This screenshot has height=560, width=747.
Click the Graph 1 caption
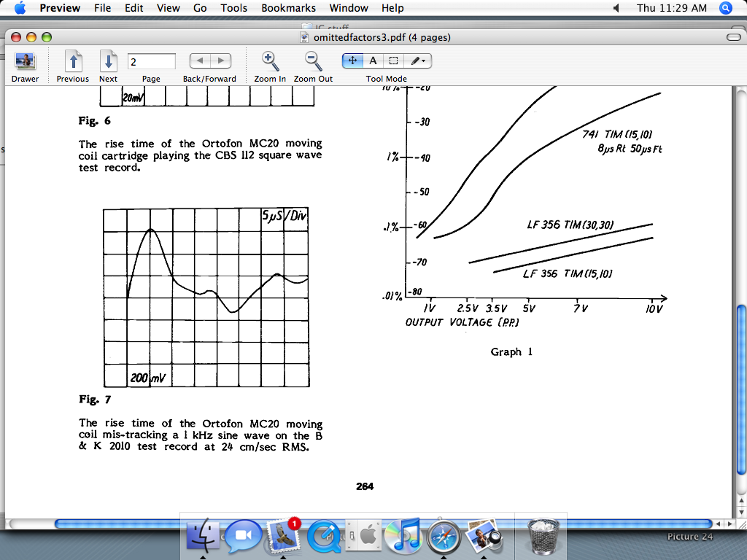pos(511,352)
